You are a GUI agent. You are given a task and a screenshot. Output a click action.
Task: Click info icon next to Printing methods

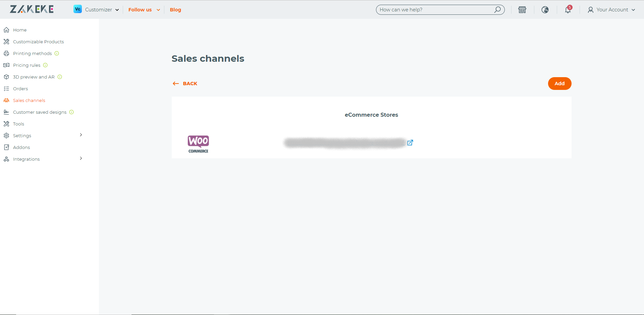(x=57, y=53)
